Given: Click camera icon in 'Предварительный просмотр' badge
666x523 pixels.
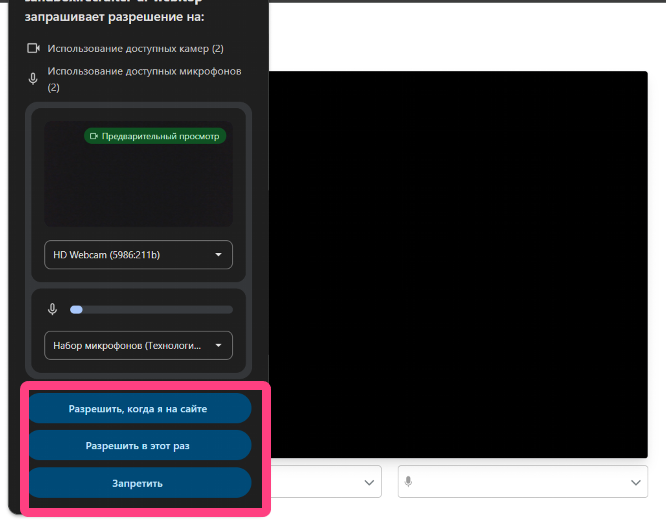Looking at the screenshot, I should point(94,136).
